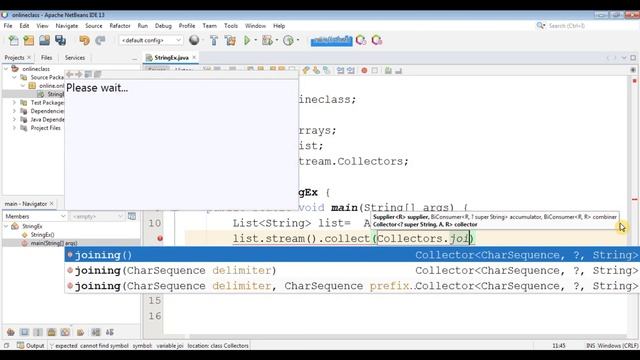Click the back arrow in Please wait popup
Image resolution: width=640 pixels, height=360 pixels.
click(x=70, y=74)
